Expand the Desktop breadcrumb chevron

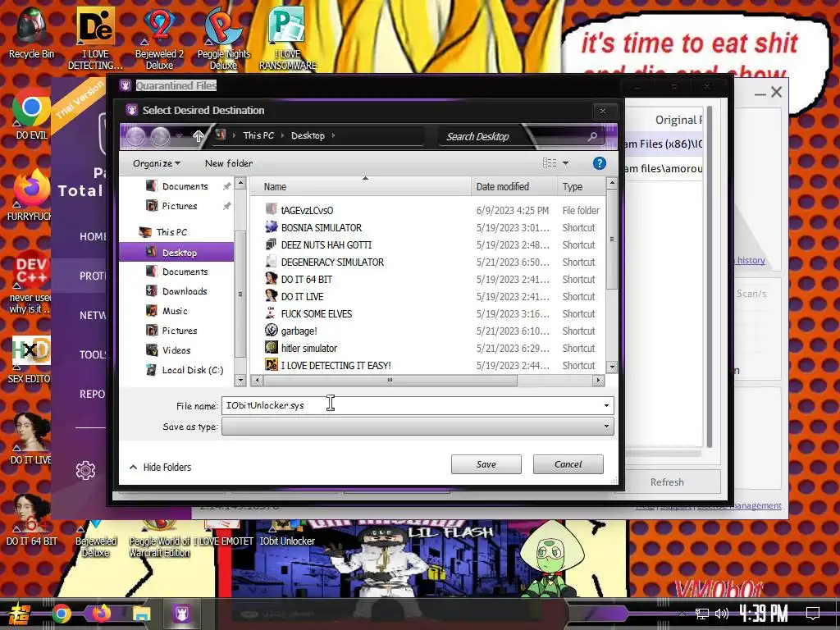333,135
